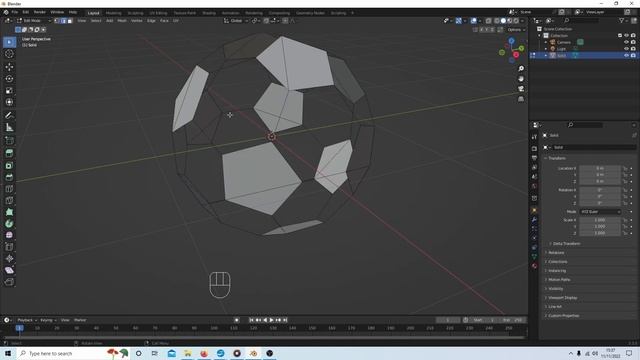Viewport: 640px width, 360px height.
Task: Switch perspective/orthographic grid icon in viewport
Action: point(521,99)
